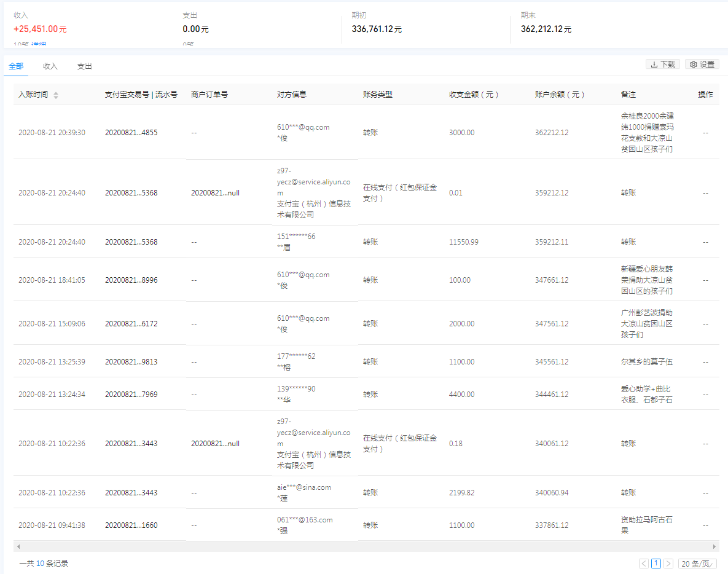The height and width of the screenshot is (574, 728).
Task: Switch to the 支出 tab
Action: tap(84, 66)
